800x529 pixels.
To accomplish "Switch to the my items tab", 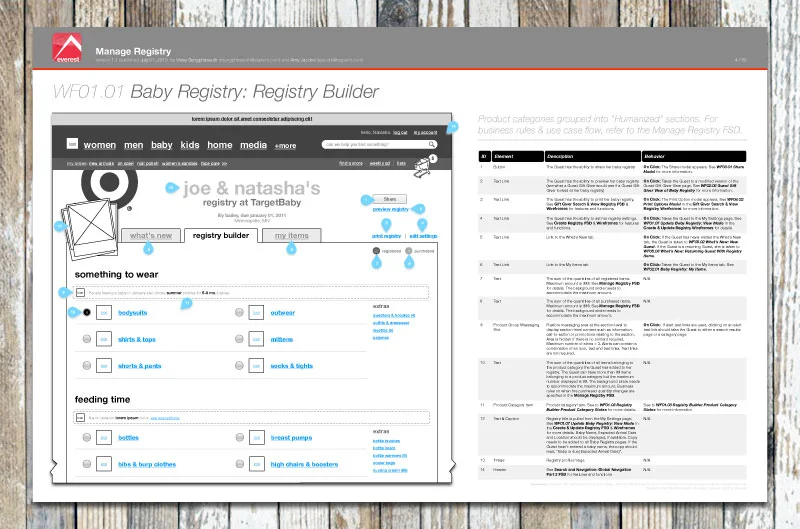I will point(292,235).
